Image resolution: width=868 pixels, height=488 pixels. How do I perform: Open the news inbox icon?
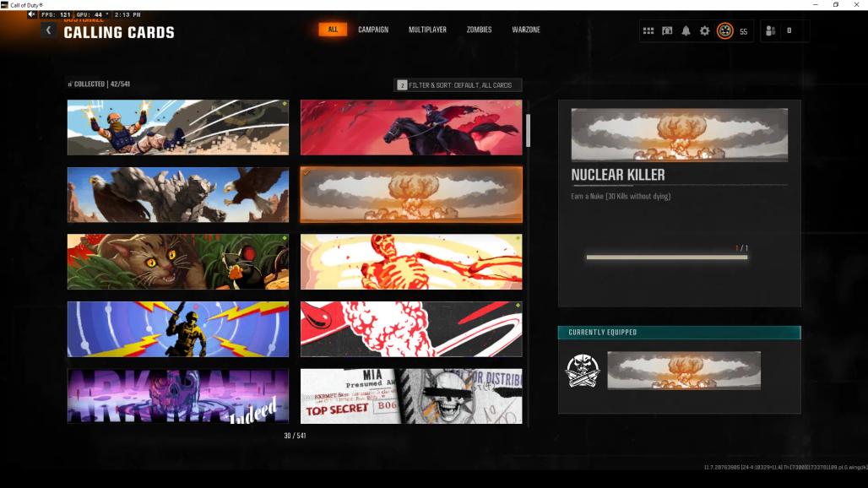pos(667,31)
